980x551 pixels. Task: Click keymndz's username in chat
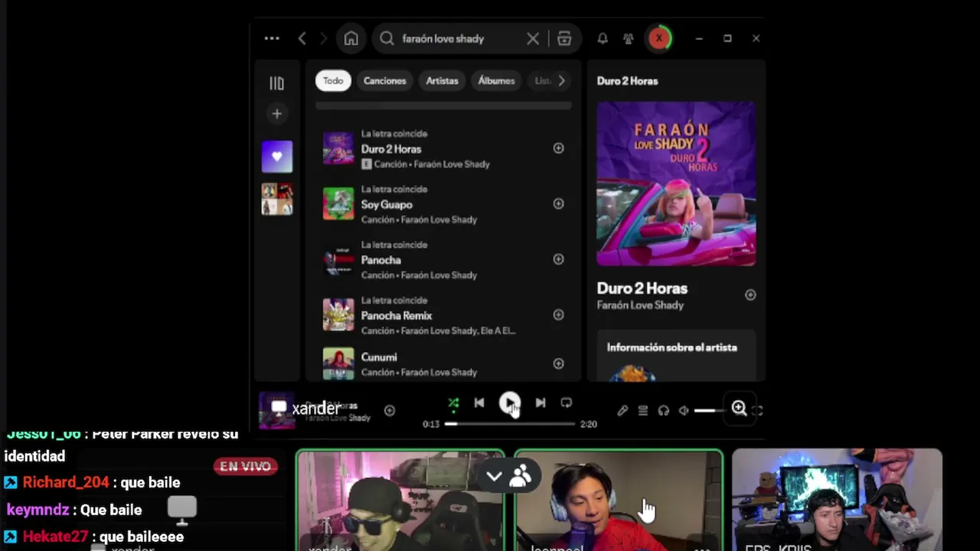38,510
